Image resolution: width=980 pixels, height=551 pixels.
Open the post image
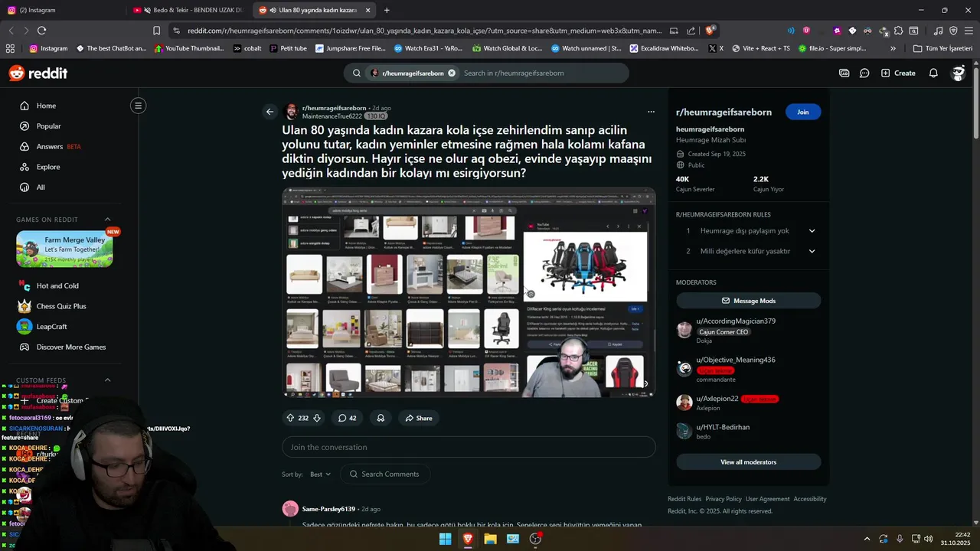pos(469,292)
